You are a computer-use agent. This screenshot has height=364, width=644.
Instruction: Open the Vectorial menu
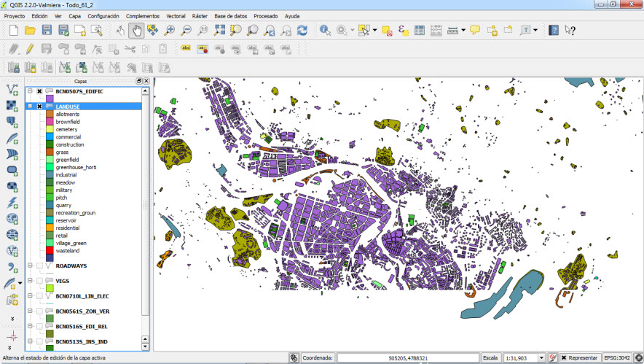(176, 15)
